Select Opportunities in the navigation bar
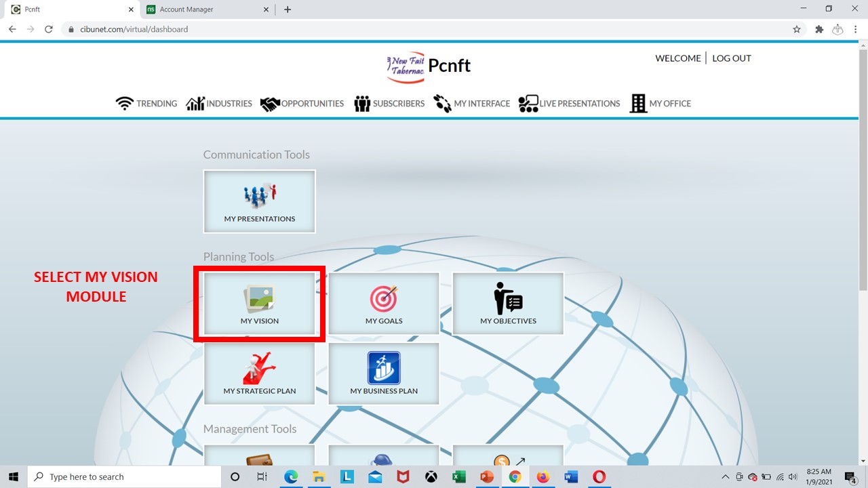868x488 pixels. [302, 104]
